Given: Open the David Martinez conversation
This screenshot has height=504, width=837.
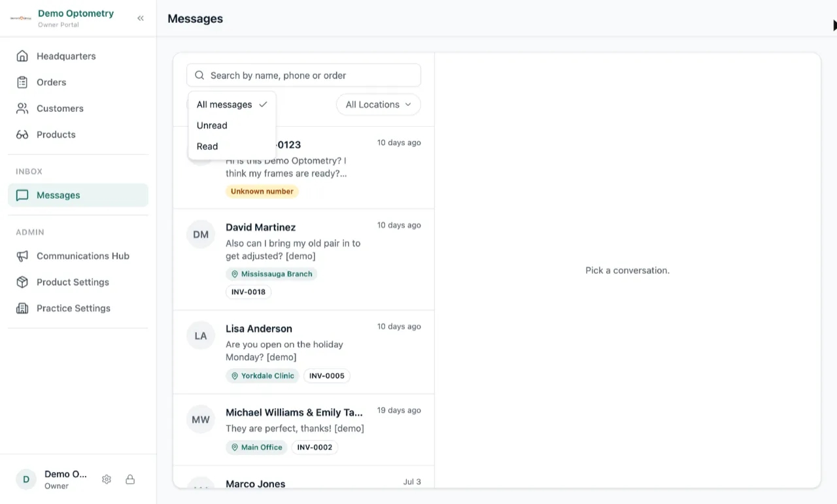Looking at the screenshot, I should pyautogui.click(x=303, y=260).
